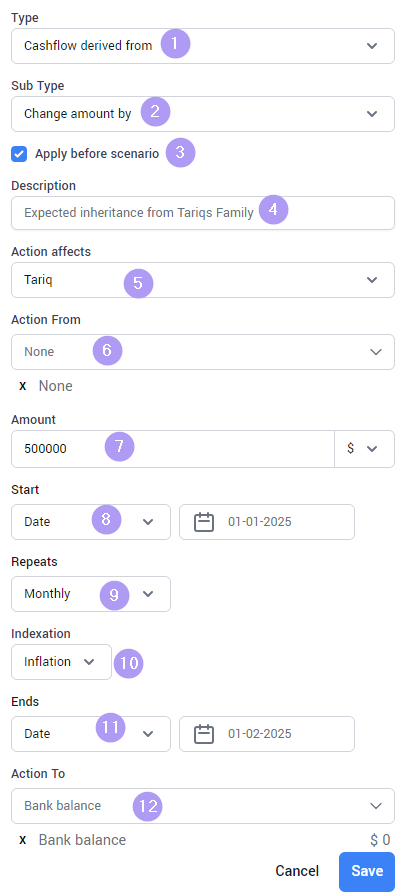Open the Action affects Tariq dropdown
The height and width of the screenshot is (896, 402).
click(x=203, y=280)
